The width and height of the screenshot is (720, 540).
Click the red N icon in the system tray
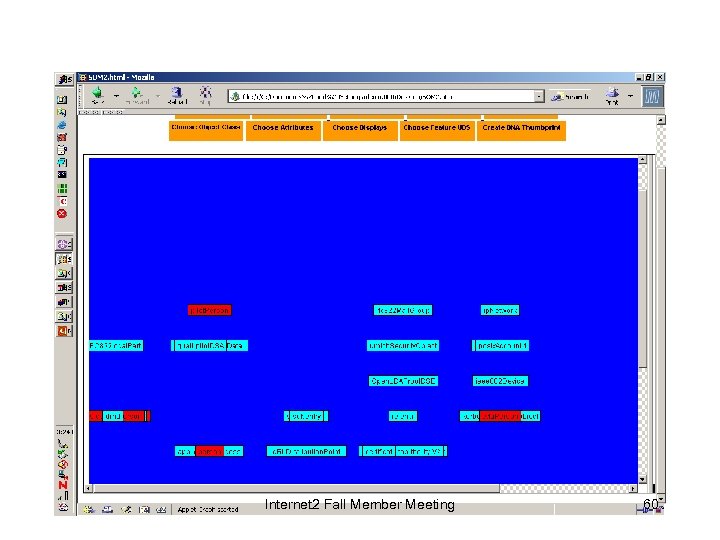(63, 485)
